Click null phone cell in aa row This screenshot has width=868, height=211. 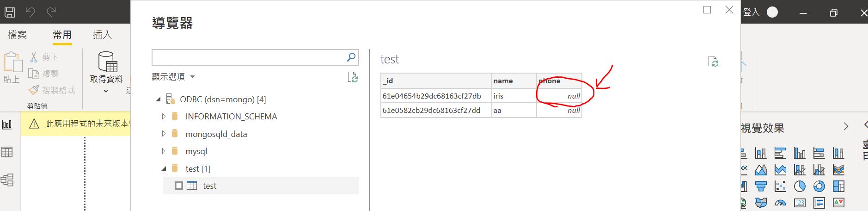click(x=559, y=110)
